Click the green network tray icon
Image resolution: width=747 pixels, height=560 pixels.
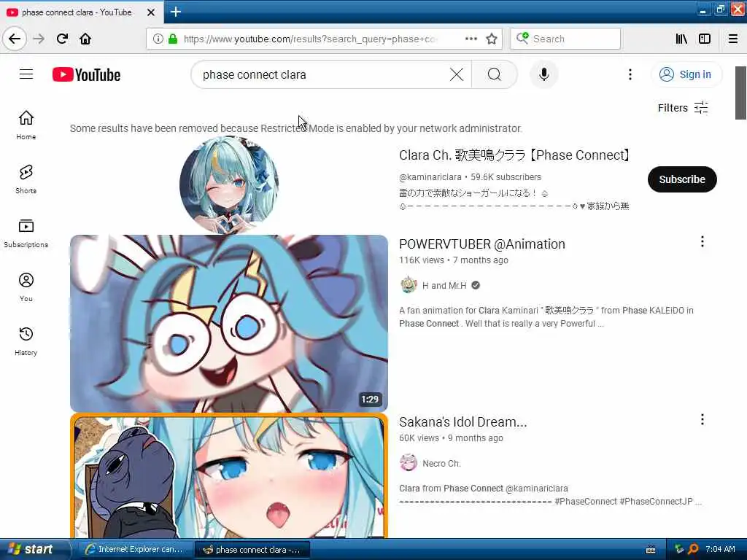pyautogui.click(x=679, y=549)
